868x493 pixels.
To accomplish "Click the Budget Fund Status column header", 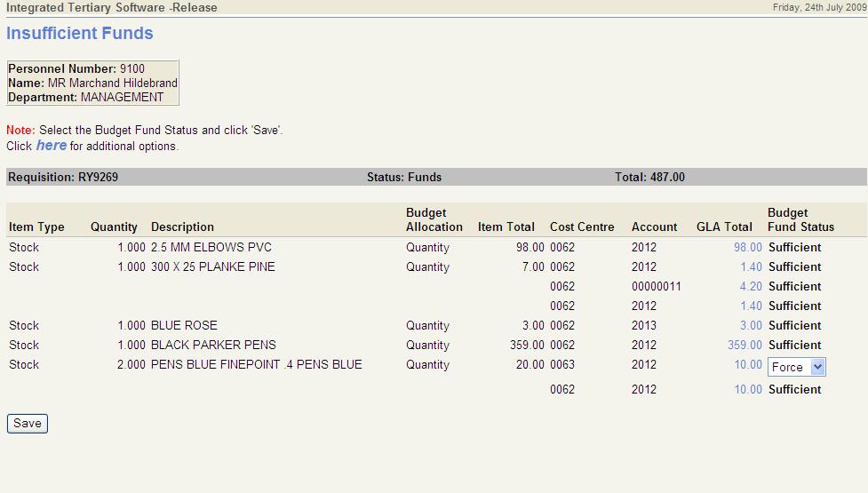I will [800, 219].
